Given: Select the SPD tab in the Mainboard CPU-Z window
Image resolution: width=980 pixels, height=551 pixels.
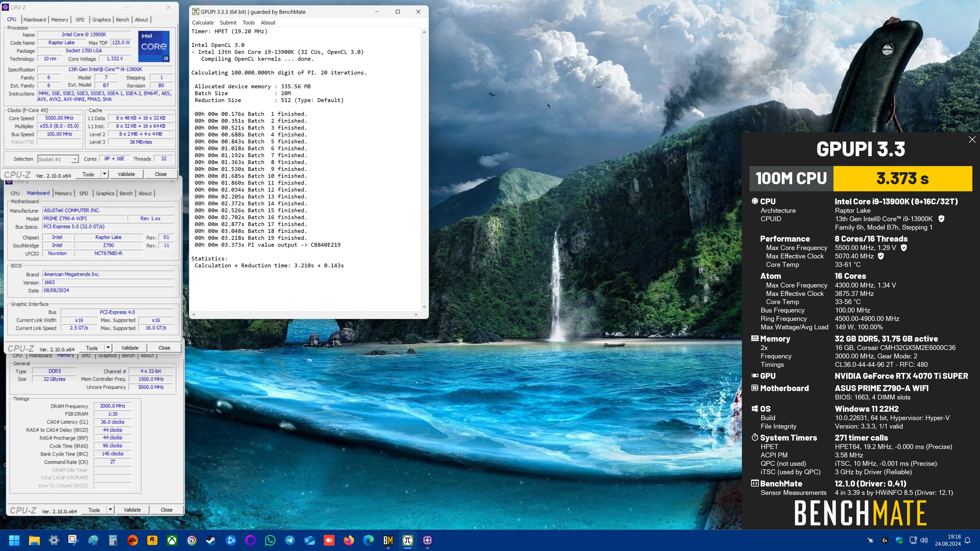Looking at the screenshot, I should [x=84, y=193].
